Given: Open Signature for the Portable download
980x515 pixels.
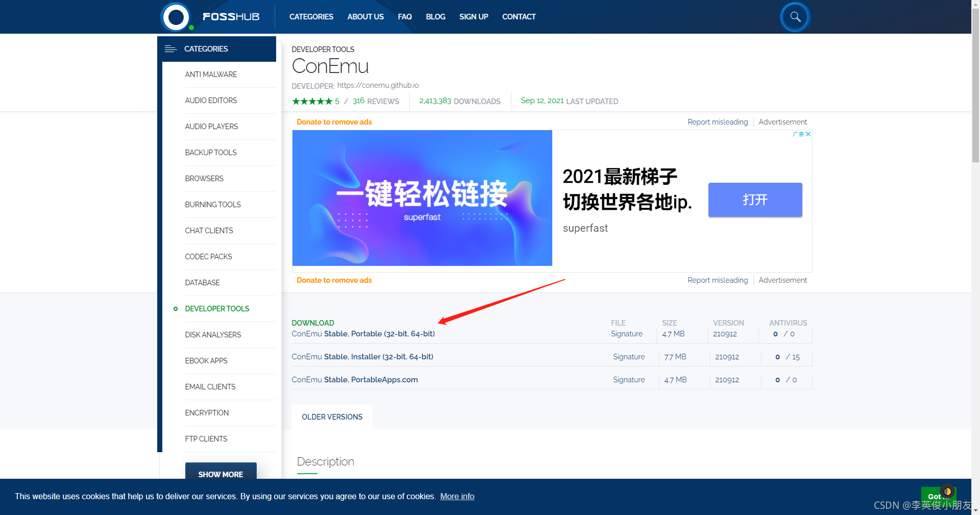Looking at the screenshot, I should pos(627,334).
